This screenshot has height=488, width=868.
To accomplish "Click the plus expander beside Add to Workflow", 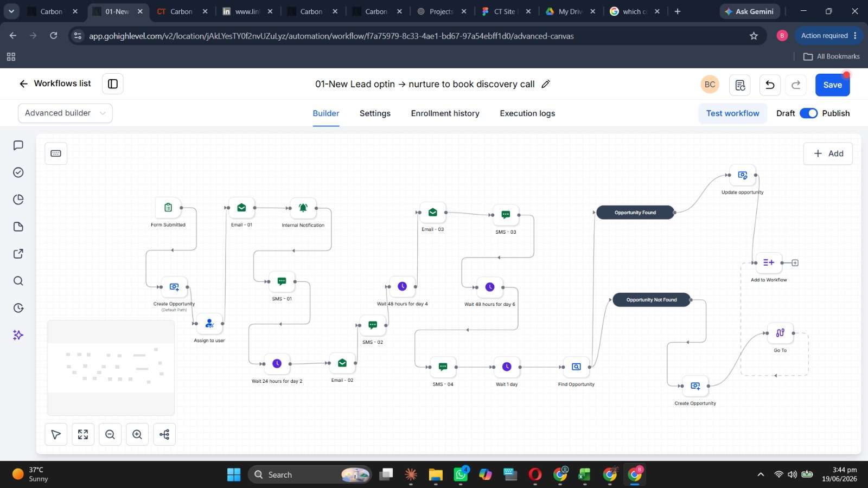I will [795, 263].
